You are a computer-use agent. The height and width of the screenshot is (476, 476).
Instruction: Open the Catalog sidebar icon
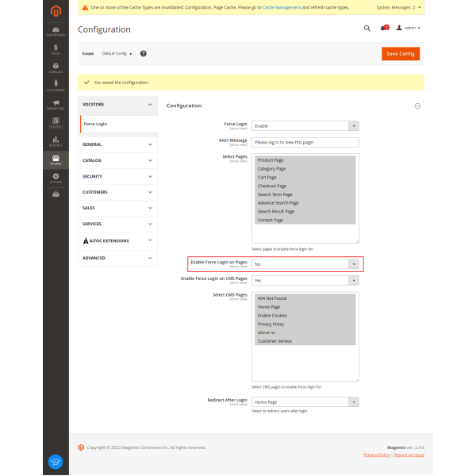tap(56, 68)
